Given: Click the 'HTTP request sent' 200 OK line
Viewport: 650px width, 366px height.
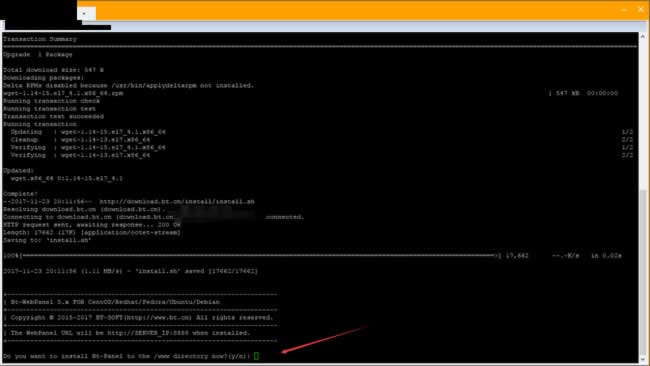Looking at the screenshot, I should [x=92, y=225].
